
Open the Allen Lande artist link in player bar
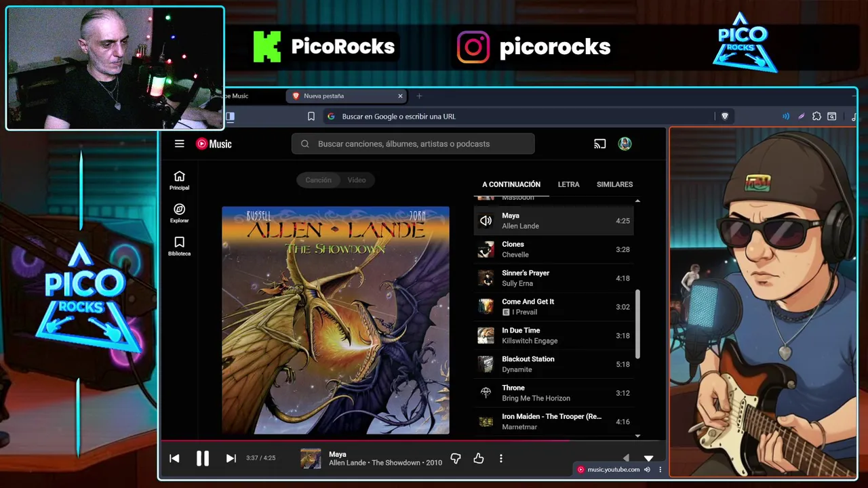(x=347, y=463)
